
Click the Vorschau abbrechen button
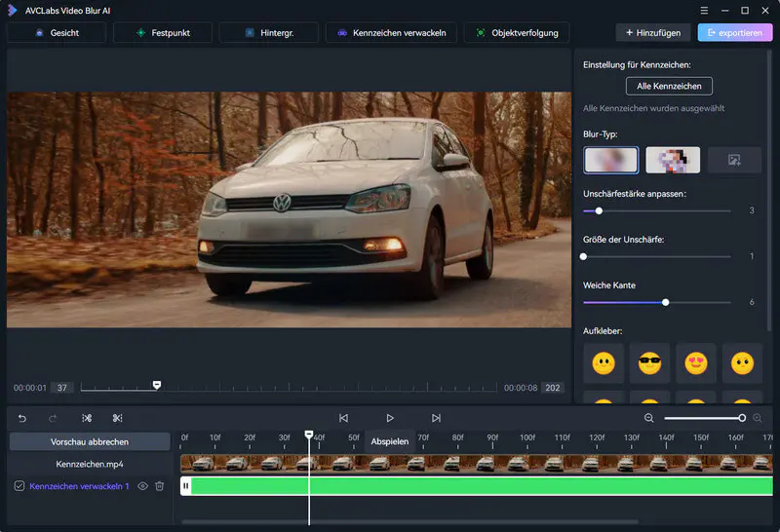(x=90, y=441)
